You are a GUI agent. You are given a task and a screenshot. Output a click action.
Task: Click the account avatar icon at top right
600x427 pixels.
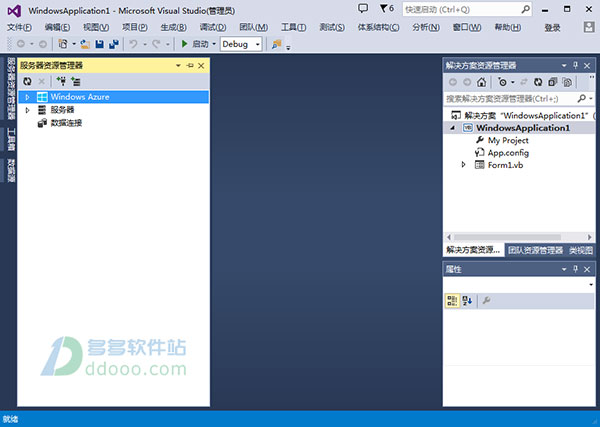click(x=589, y=27)
